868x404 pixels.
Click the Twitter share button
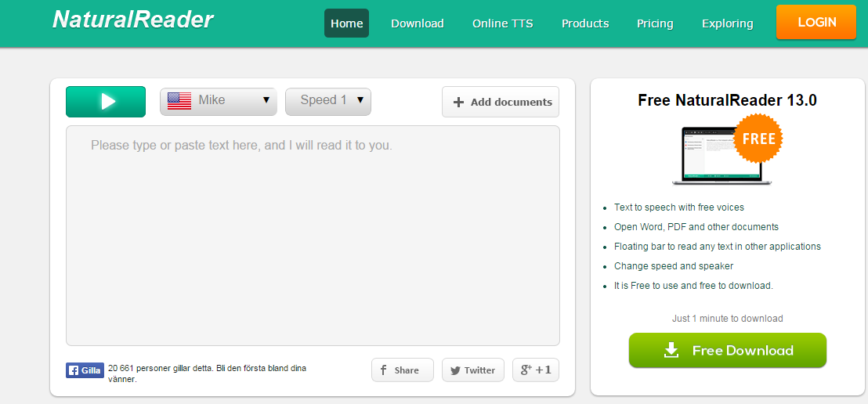click(472, 370)
